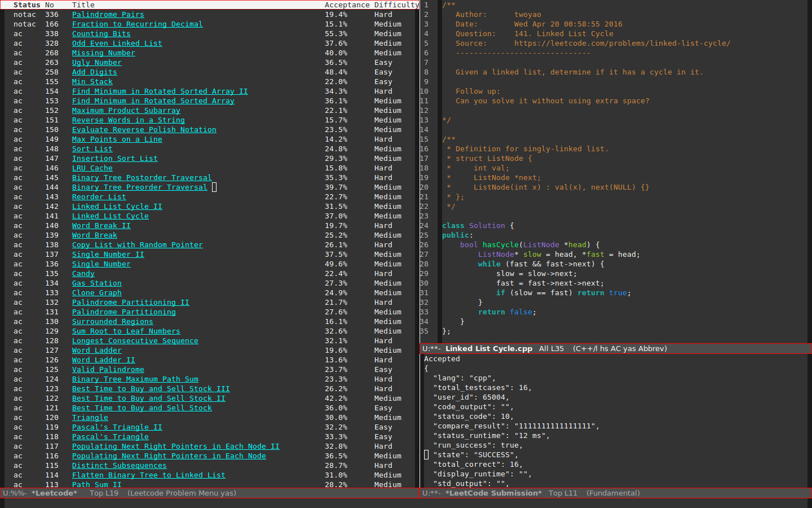Open the Missing Number problem
This screenshot has height=508, width=812.
click(103, 53)
